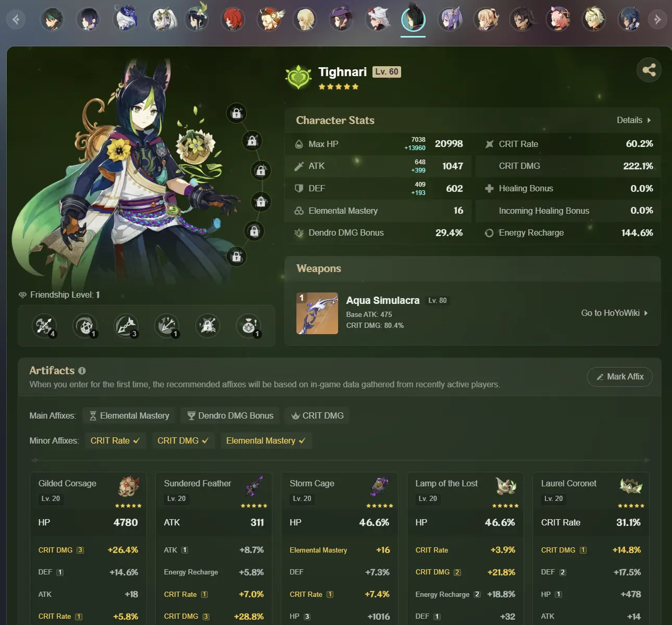Click the Friendship Level: 1 label
The image size is (672, 625).
point(65,295)
